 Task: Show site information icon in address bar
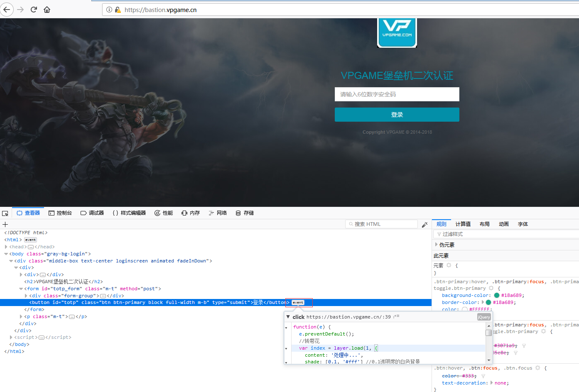(109, 10)
